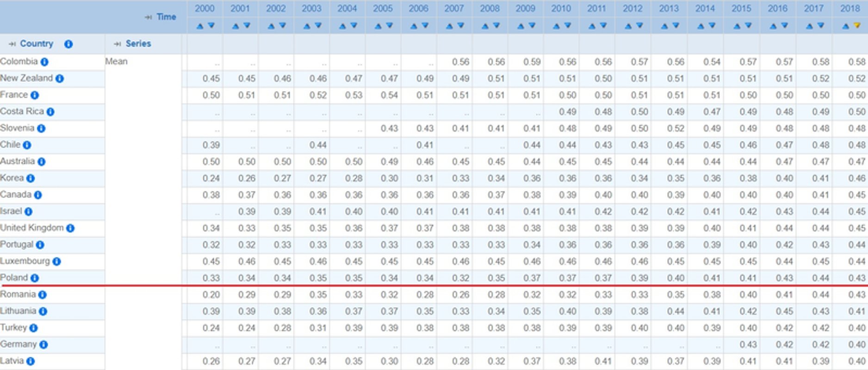Sort ascending by year 2008
The height and width of the screenshot is (370, 868).
(485, 26)
